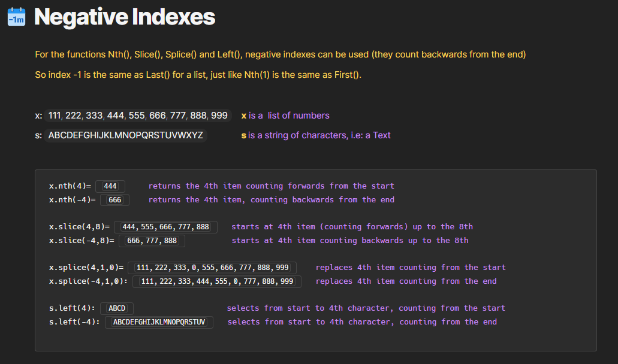Image resolution: width=618 pixels, height=364 pixels.
Task: Click the "s is a string of characters" note
Action: click(x=315, y=135)
